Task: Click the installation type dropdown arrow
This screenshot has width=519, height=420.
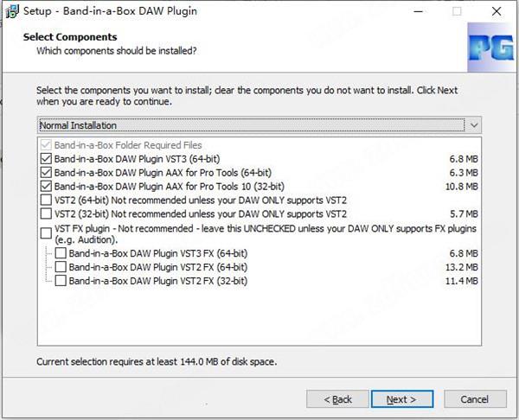Action: 474,125
